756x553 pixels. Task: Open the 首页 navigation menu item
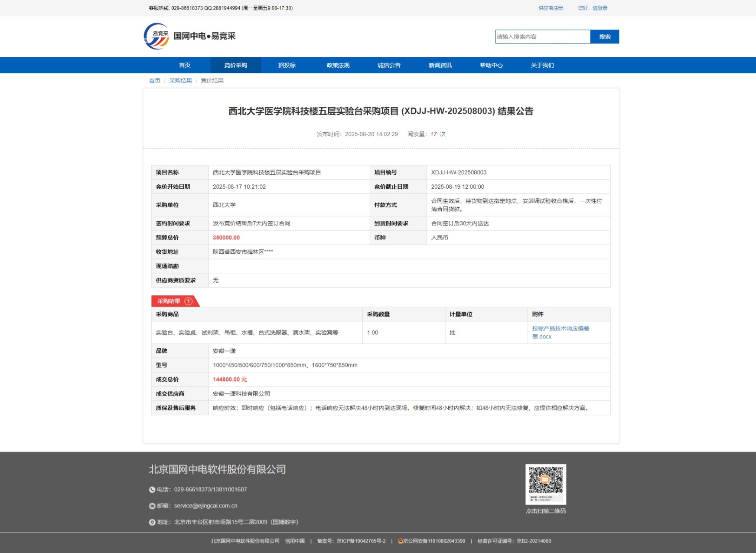coord(185,65)
